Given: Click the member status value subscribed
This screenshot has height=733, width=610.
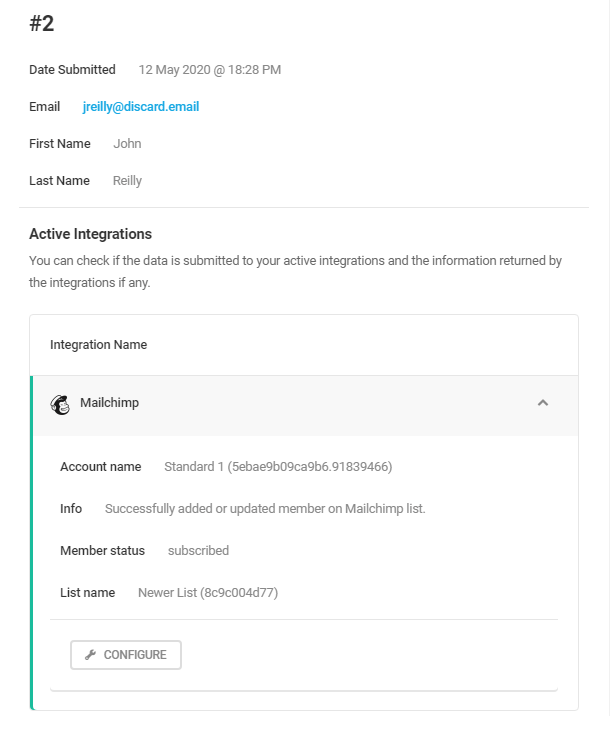Looking at the screenshot, I should (x=198, y=551).
